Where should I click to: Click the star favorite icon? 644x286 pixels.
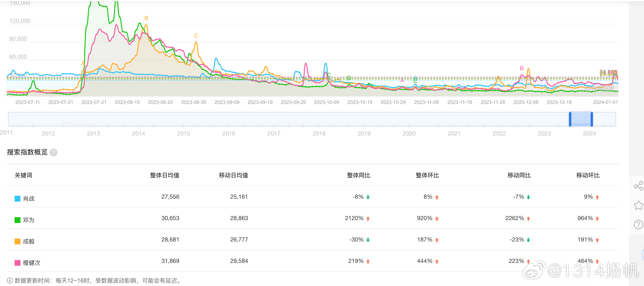[638, 205]
